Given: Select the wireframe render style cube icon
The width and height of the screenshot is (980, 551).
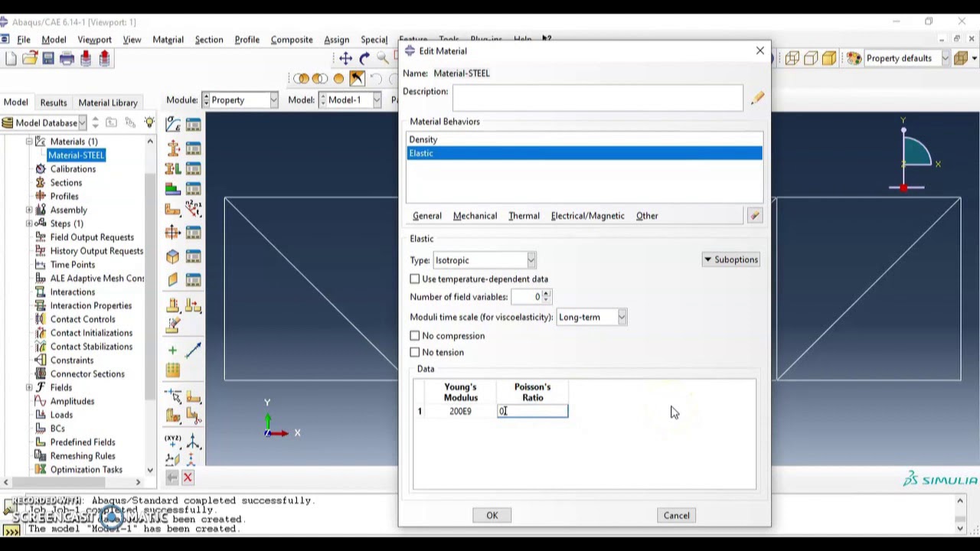Looking at the screenshot, I should 792,58.
